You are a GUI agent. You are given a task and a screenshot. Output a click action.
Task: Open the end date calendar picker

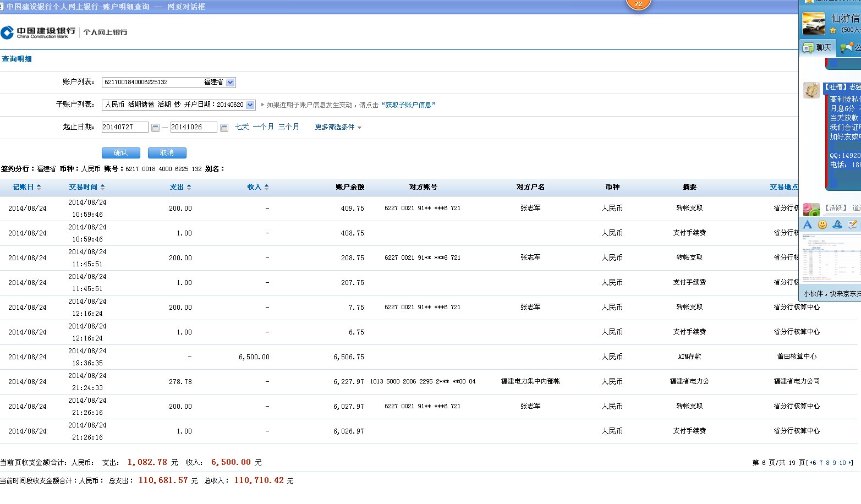coord(224,128)
